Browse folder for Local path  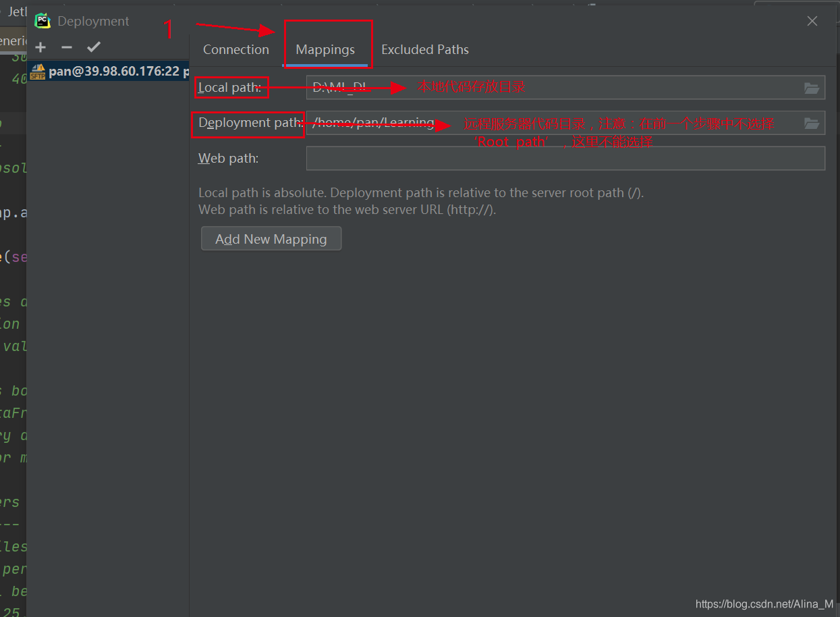pyautogui.click(x=812, y=88)
